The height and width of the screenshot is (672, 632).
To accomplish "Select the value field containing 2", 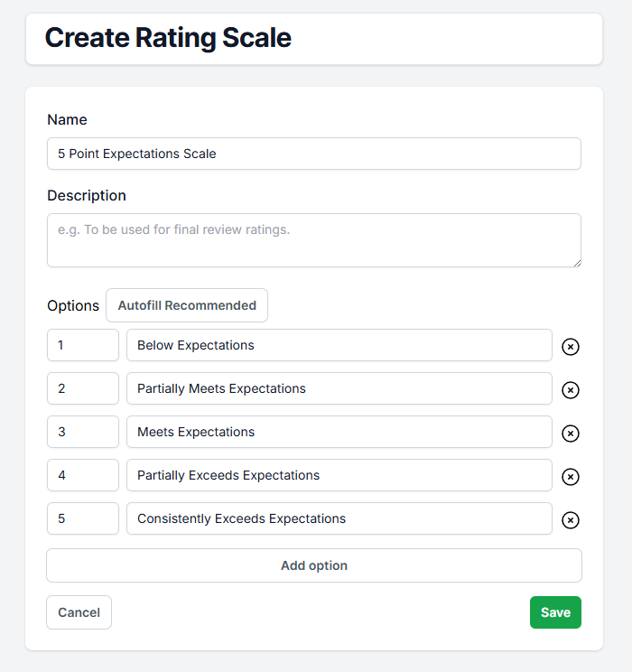I will point(83,388).
